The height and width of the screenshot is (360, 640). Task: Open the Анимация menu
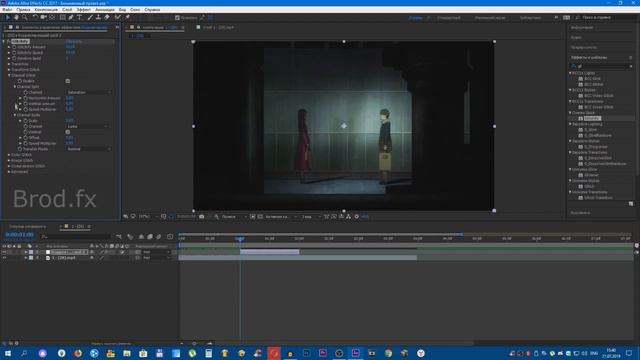105,9
